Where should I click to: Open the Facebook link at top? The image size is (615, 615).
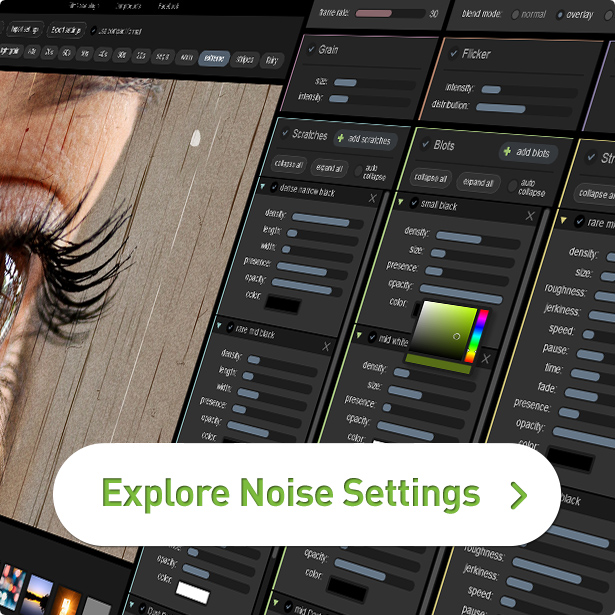click(168, 6)
